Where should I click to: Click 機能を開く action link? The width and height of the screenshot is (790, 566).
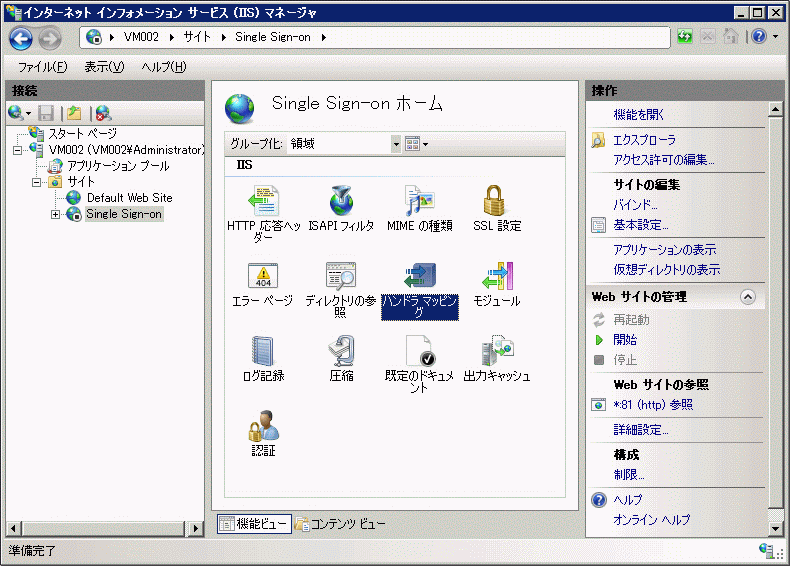pyautogui.click(x=638, y=115)
